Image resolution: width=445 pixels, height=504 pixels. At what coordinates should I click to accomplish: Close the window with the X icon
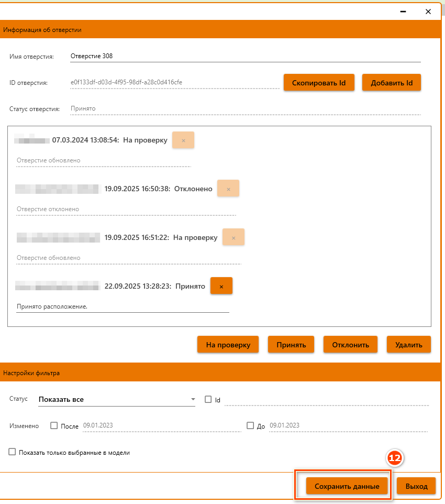pos(428,11)
